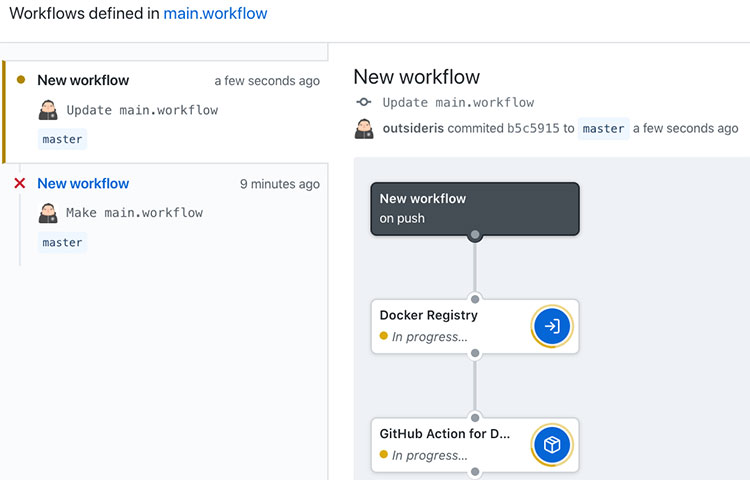Open the Docker Registry action card
This screenshot has height=480, width=750.
(x=475, y=327)
